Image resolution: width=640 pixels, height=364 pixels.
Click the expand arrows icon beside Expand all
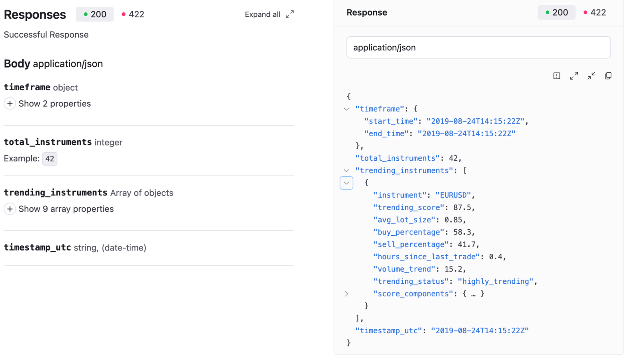[290, 14]
